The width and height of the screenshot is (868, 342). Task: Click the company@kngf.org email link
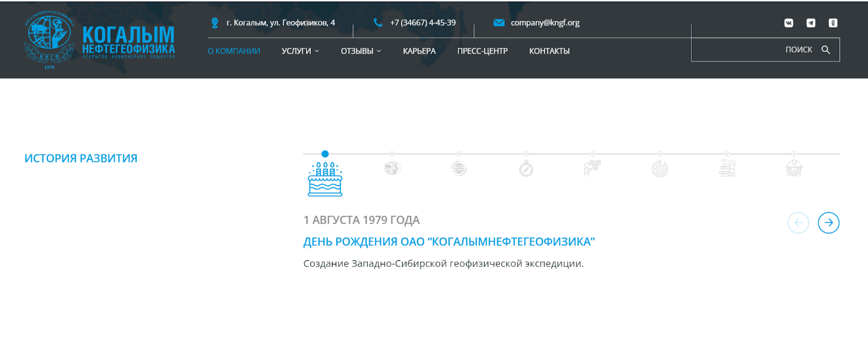point(545,23)
